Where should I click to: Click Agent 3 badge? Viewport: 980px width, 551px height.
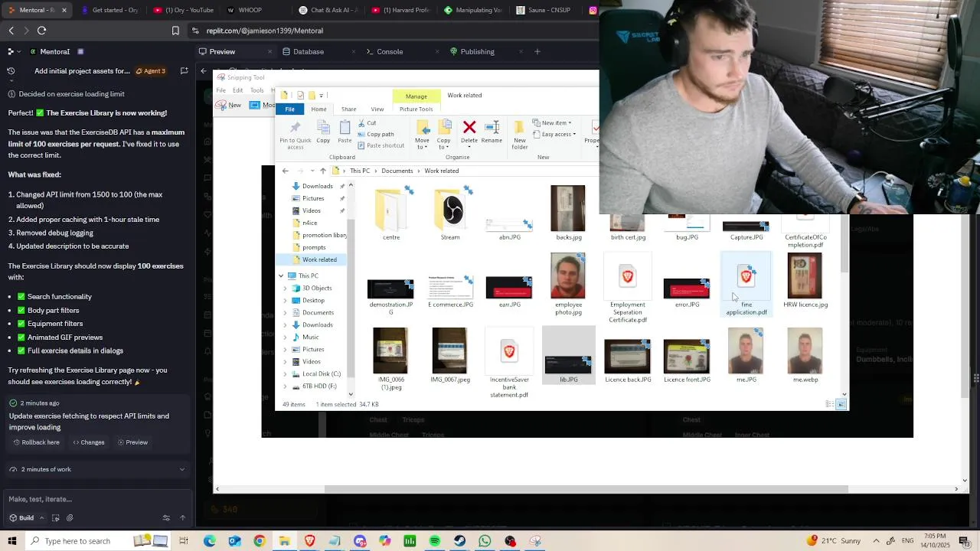[151, 71]
